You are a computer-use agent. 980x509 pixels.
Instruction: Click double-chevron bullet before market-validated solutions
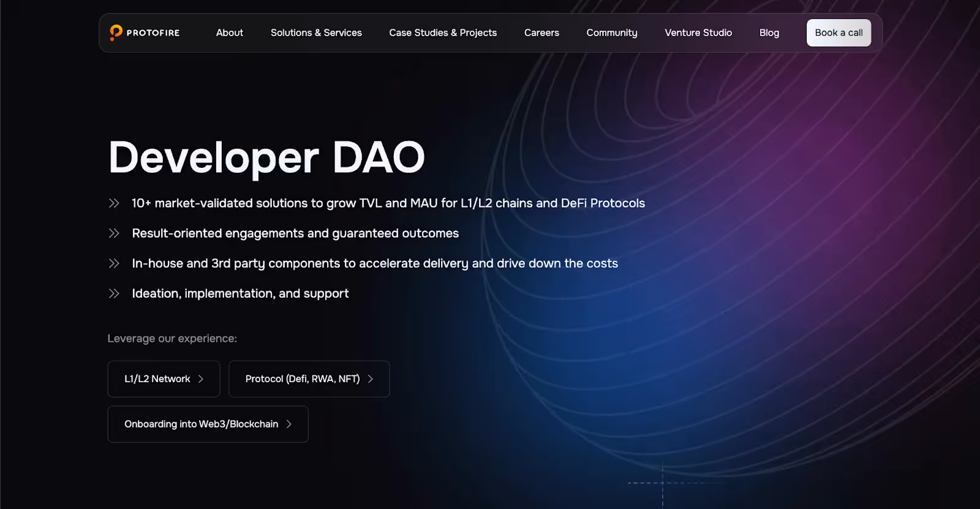click(x=114, y=203)
